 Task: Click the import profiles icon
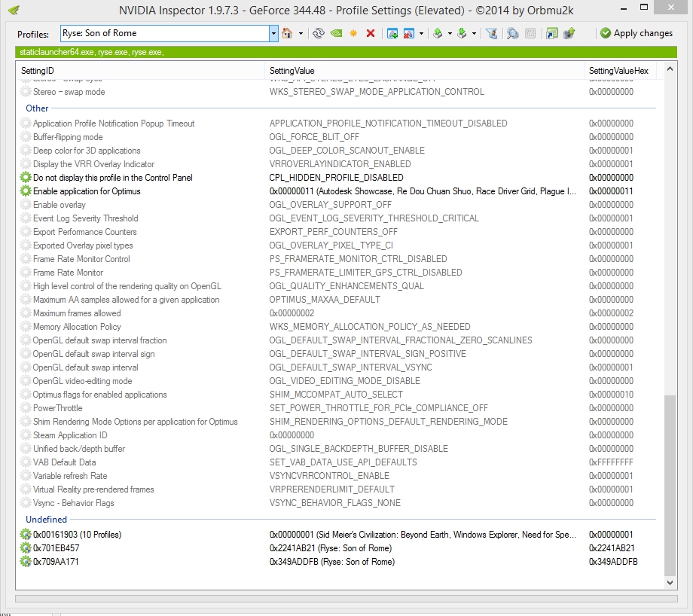(x=462, y=33)
